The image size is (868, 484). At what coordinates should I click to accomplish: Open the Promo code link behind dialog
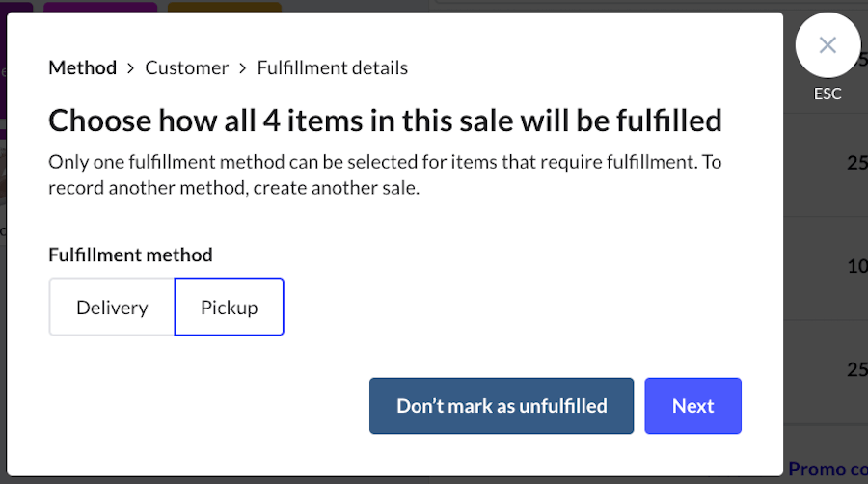point(827,469)
